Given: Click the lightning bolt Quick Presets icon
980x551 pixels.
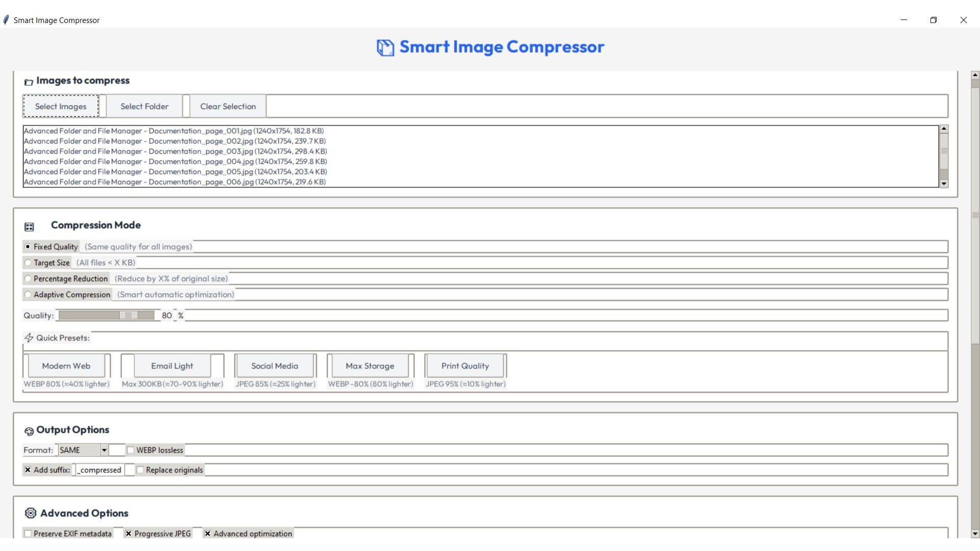Looking at the screenshot, I should click(x=29, y=338).
